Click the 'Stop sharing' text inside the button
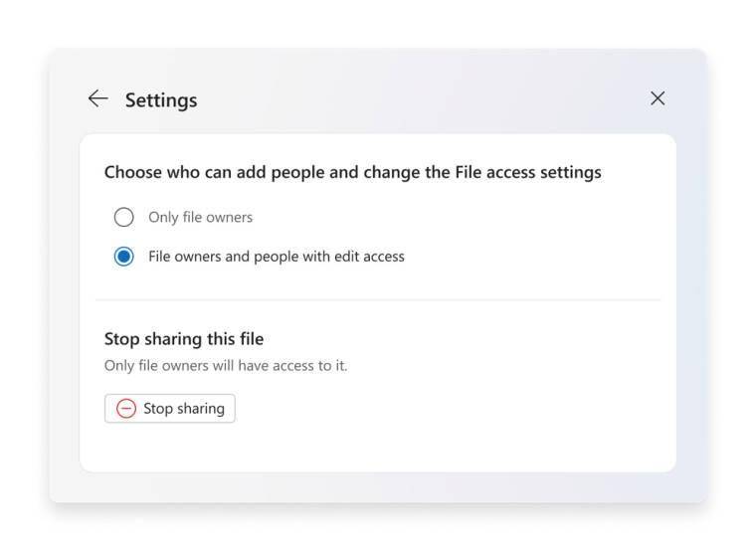Image resolution: width=756 pixels, height=552 pixels. pos(184,409)
